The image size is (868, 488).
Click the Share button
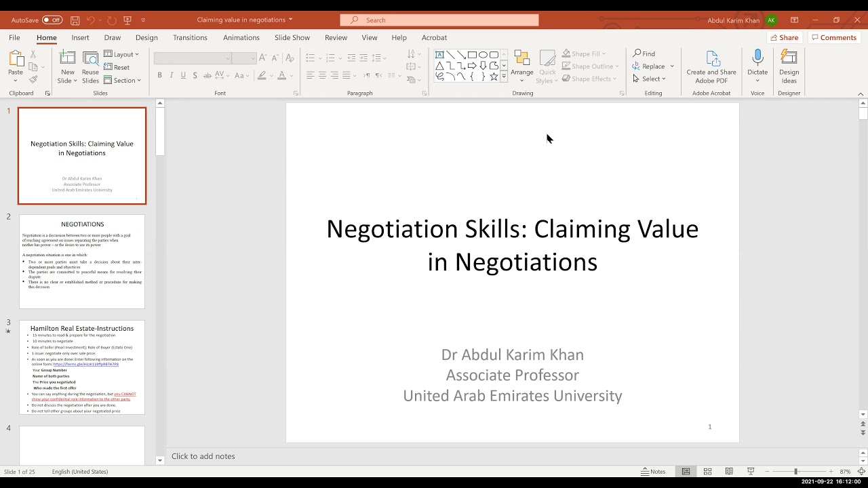tap(784, 38)
